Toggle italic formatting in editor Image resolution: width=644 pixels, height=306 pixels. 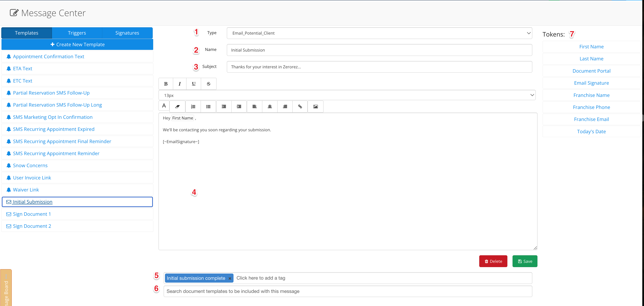click(180, 84)
